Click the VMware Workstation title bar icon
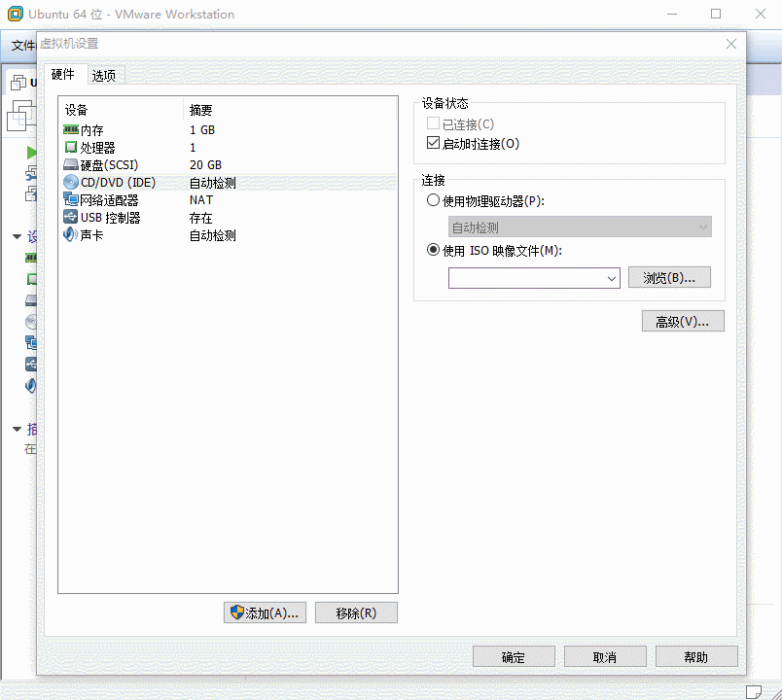Image resolution: width=782 pixels, height=700 pixels. coord(15,15)
